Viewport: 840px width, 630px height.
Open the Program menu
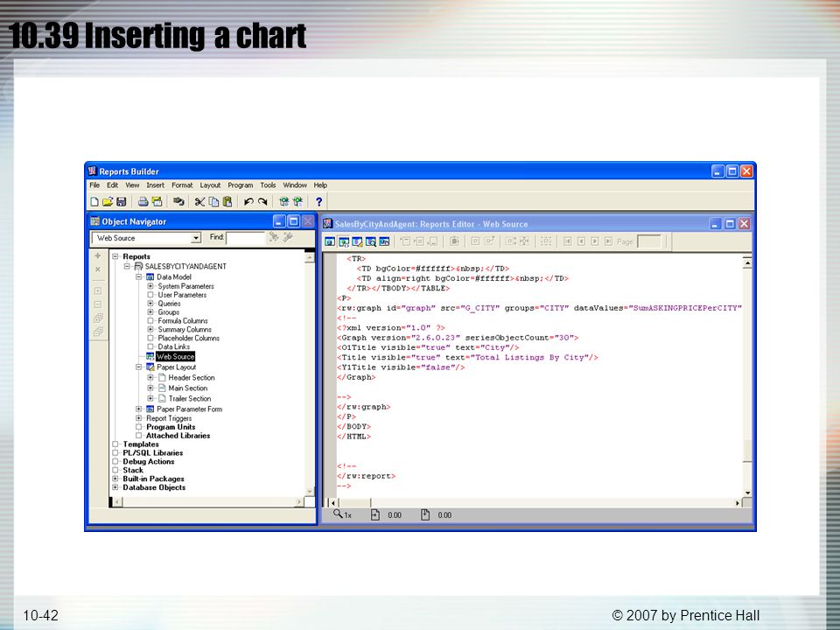pyautogui.click(x=240, y=185)
